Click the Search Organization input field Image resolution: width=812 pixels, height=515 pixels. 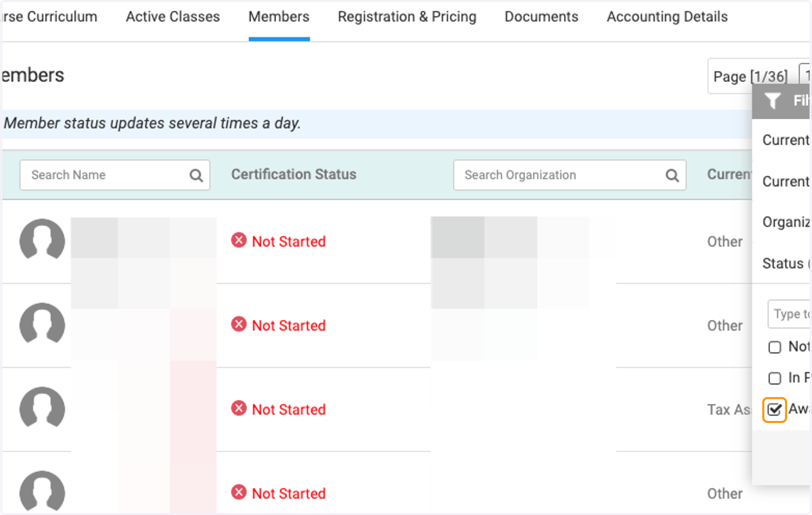point(570,175)
